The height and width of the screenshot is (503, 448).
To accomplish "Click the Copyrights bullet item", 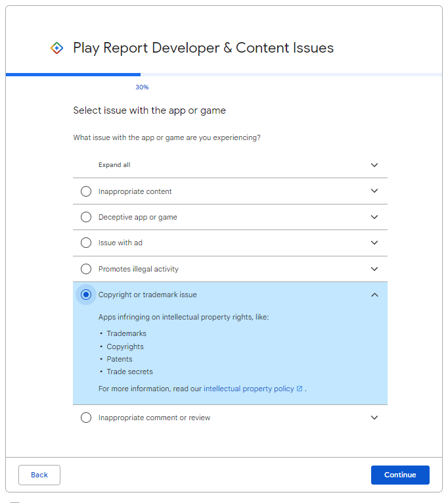I will (125, 347).
